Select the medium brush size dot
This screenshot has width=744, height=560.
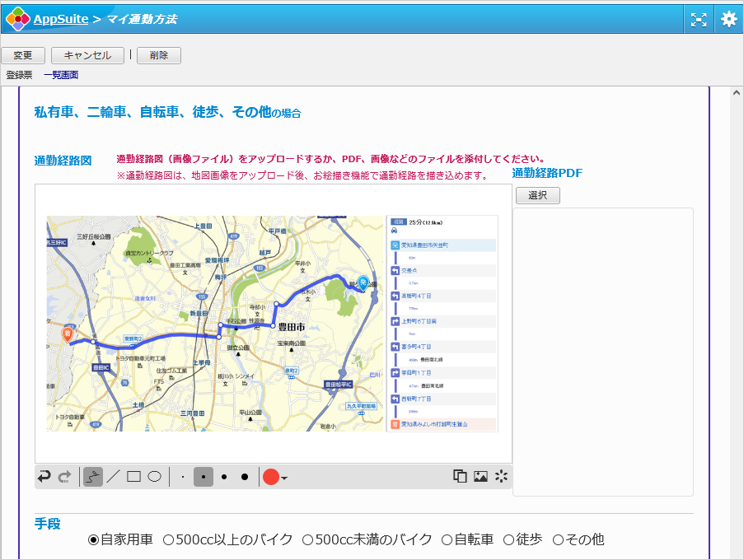[x=202, y=476]
